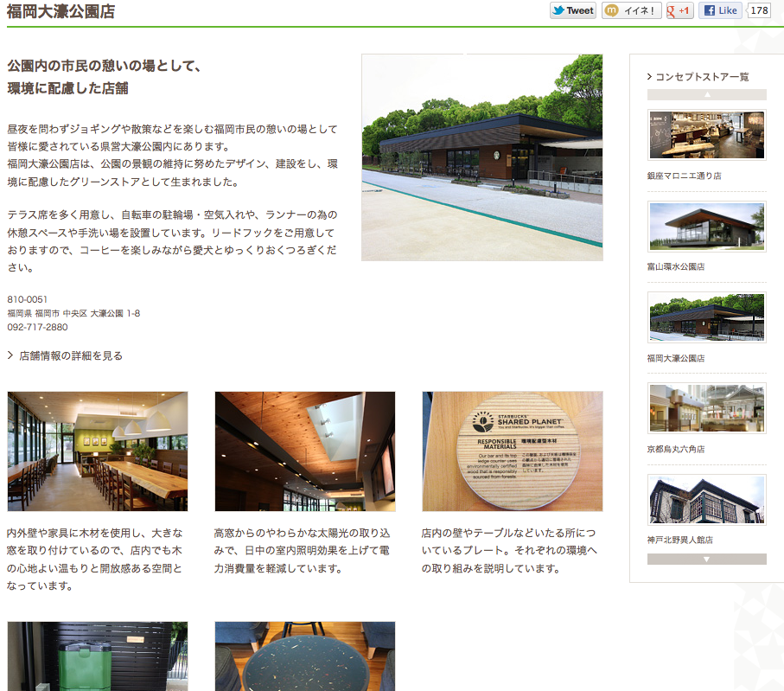Viewport: 784px width, 691px height.
Task: Click the subheading 環境に配慮した店舗
Action: tap(67, 88)
